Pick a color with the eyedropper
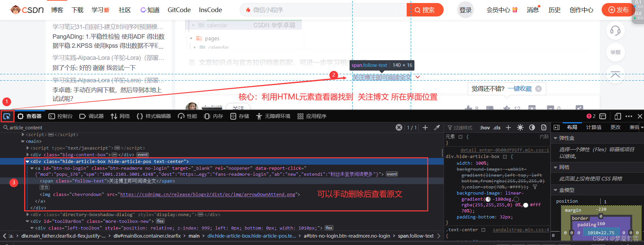Screen dimensions: 644x245 click(x=437, y=127)
